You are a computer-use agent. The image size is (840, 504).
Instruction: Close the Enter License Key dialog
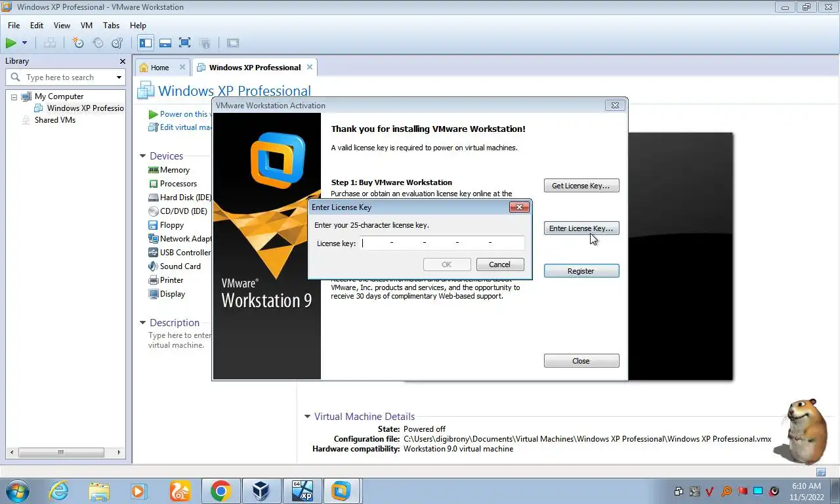[x=519, y=207]
